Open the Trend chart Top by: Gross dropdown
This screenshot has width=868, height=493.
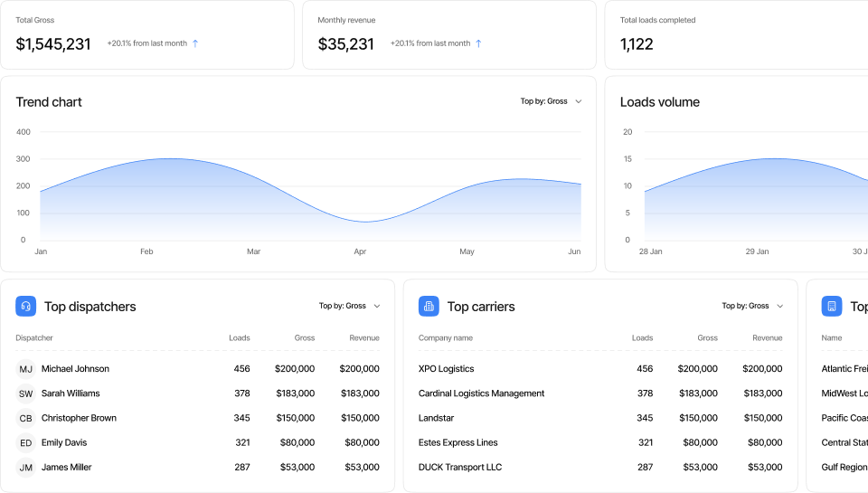coord(551,101)
